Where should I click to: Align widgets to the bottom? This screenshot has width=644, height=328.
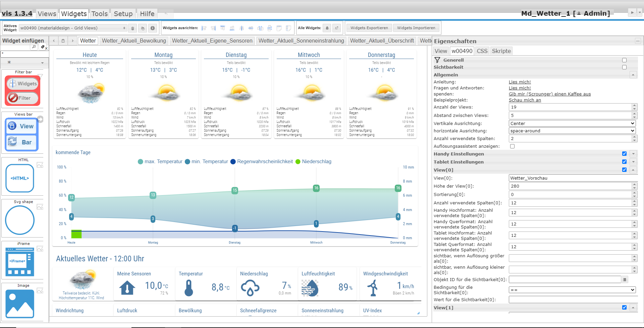(x=232, y=28)
